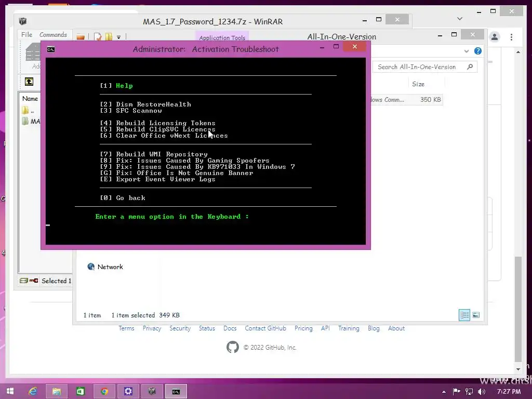Open the GitHub About link
This screenshot has width=532, height=399.
[x=396, y=328]
